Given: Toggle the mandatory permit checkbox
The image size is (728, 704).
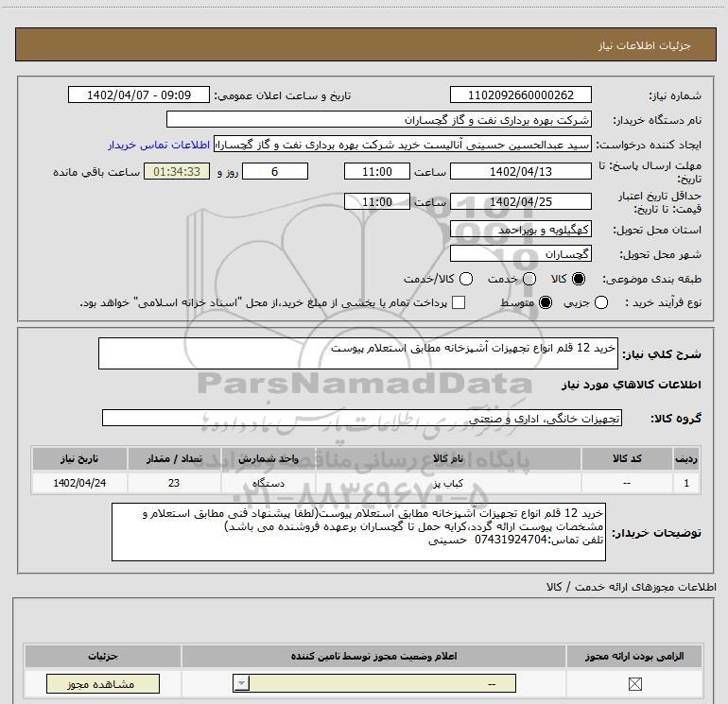Looking at the screenshot, I should 634,683.
